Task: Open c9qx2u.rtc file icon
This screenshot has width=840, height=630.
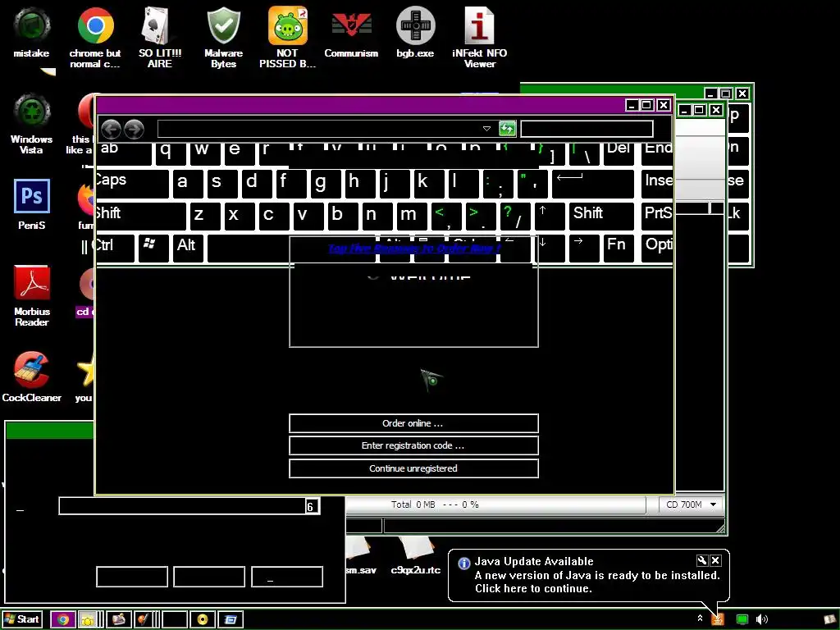Action: [416, 555]
